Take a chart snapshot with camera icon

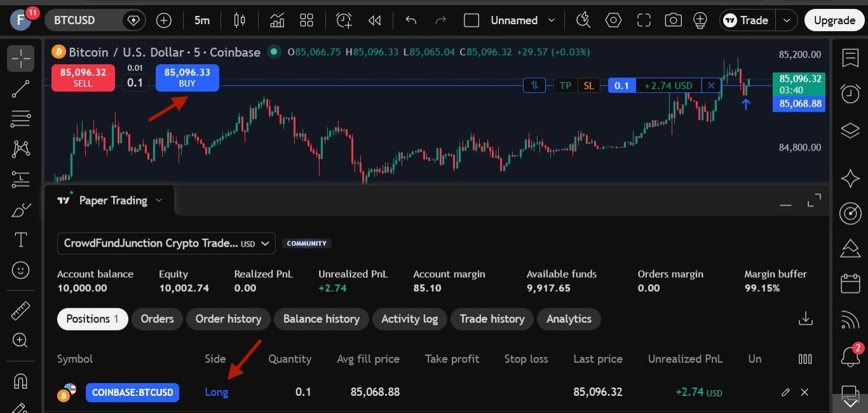[673, 20]
